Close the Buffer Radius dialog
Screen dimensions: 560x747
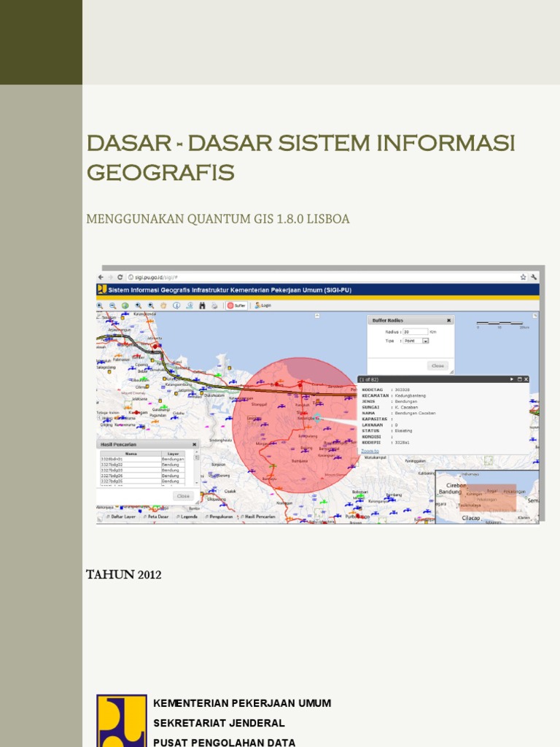pyautogui.click(x=448, y=321)
